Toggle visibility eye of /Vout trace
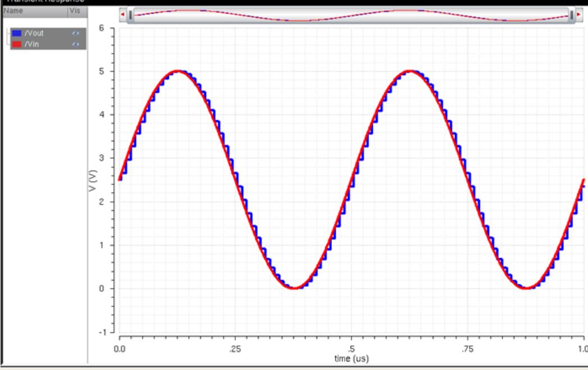This screenshot has height=370, width=588. (75, 33)
